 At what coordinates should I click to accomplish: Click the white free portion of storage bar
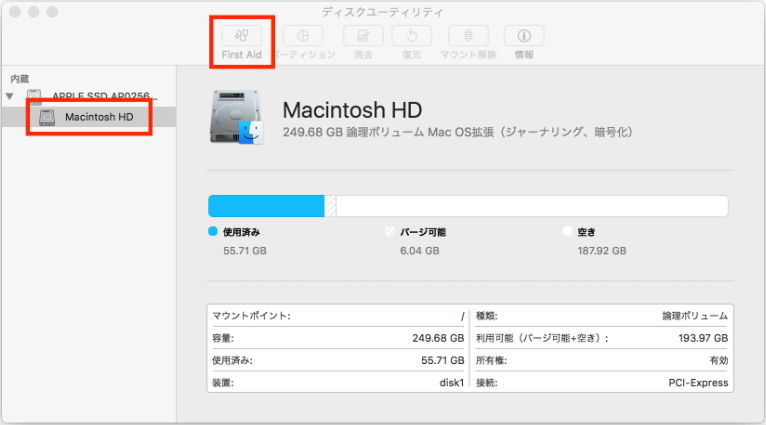[532, 206]
